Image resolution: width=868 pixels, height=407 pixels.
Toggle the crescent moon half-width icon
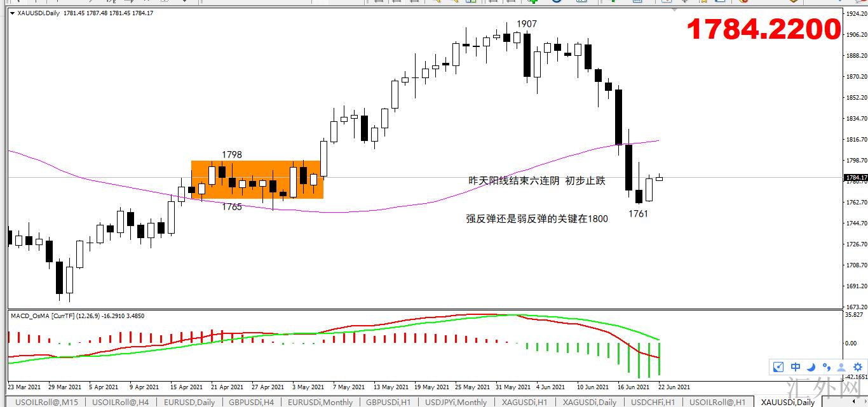pyautogui.click(x=811, y=367)
